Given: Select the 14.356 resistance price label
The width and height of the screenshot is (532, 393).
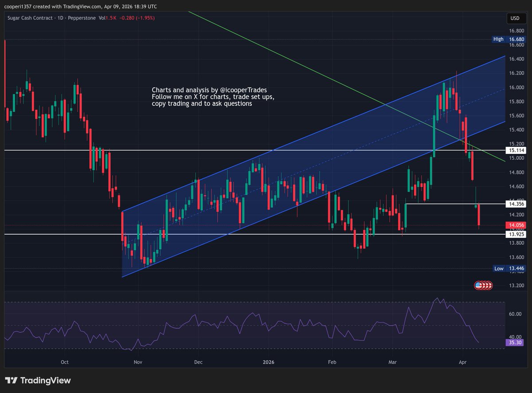Looking at the screenshot, I should (x=516, y=204).
